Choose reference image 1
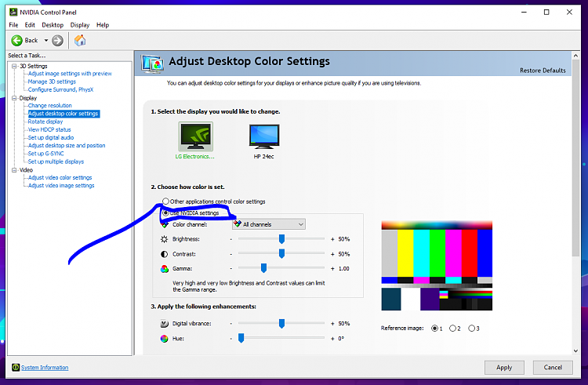Viewport: 588px width, 385px height. coord(434,329)
